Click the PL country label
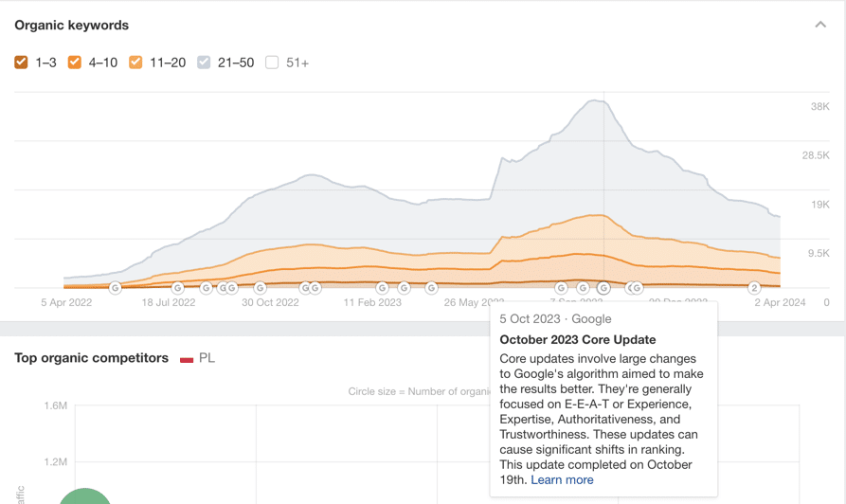 207,358
